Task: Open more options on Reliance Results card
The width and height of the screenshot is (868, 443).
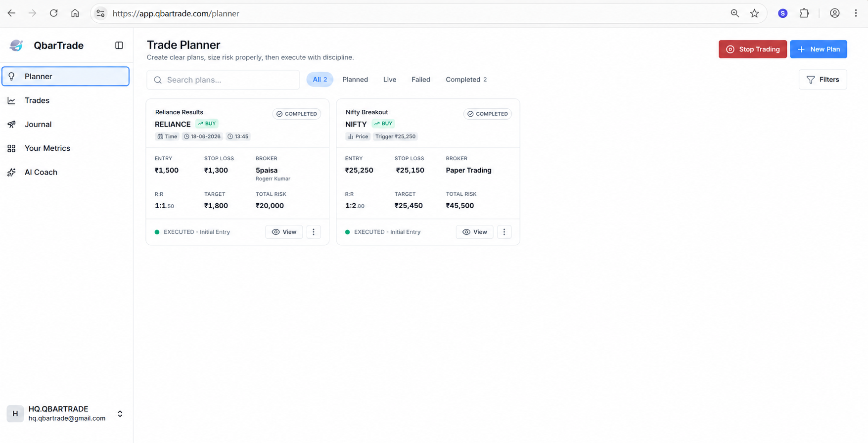Action: point(314,232)
